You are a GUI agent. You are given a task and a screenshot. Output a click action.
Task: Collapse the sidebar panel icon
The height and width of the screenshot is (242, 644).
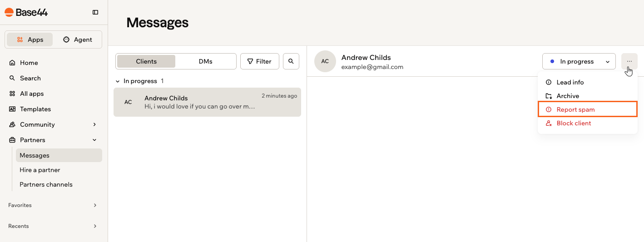(x=95, y=12)
